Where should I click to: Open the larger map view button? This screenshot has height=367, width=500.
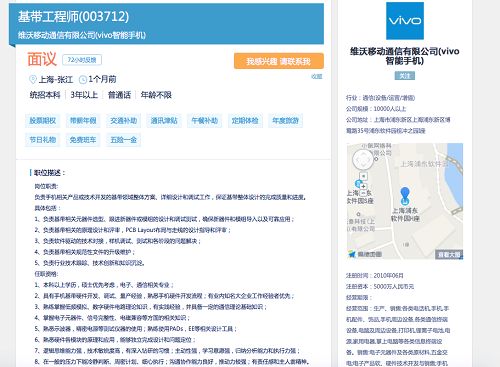point(449,254)
